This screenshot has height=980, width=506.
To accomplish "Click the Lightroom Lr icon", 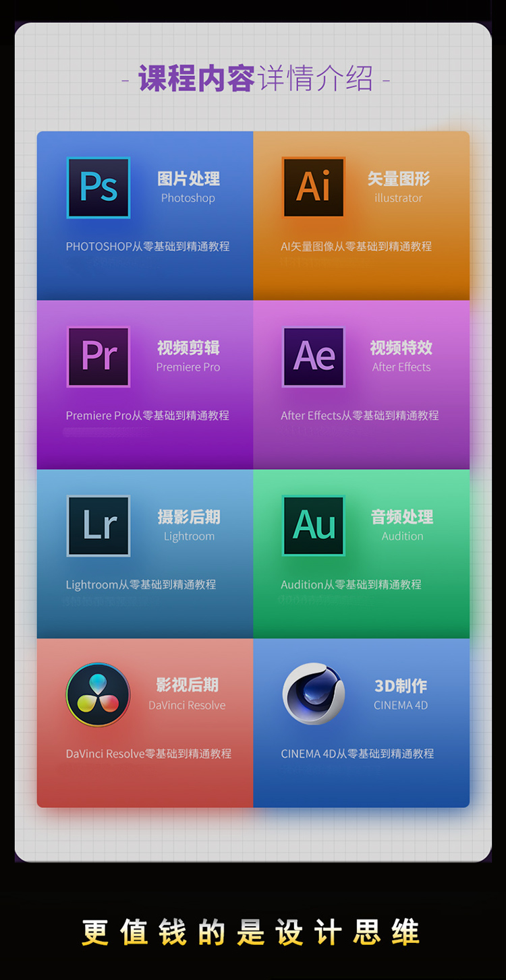I will point(99,526).
